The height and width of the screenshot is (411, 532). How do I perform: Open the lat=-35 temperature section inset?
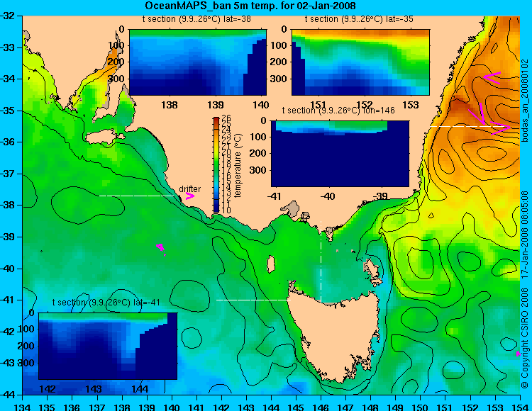[360, 62]
